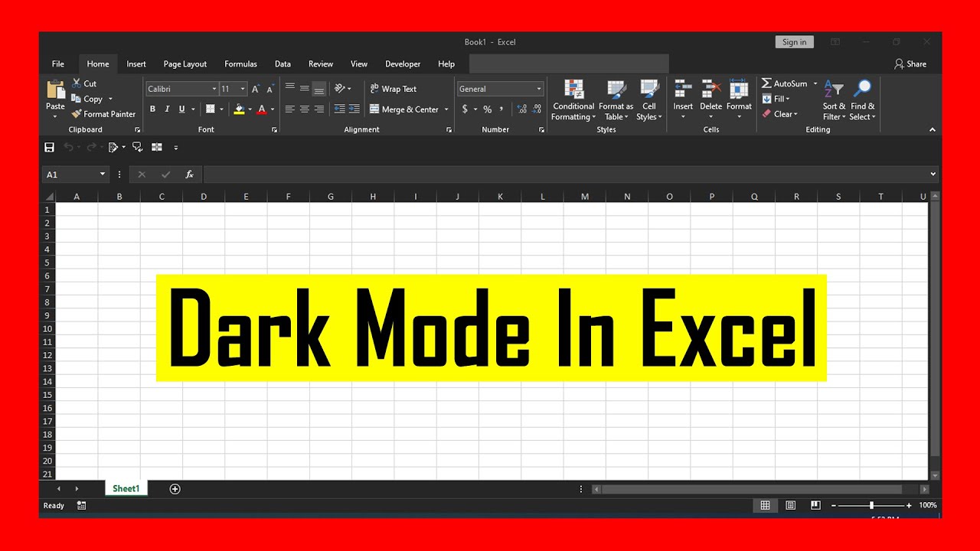This screenshot has height=551, width=980.
Task: Select Bottom Align in Alignment group
Action: tap(319, 89)
